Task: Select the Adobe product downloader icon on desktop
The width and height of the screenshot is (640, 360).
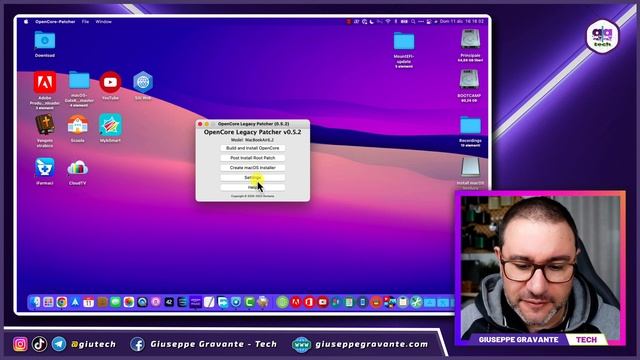Action: pyautogui.click(x=45, y=82)
